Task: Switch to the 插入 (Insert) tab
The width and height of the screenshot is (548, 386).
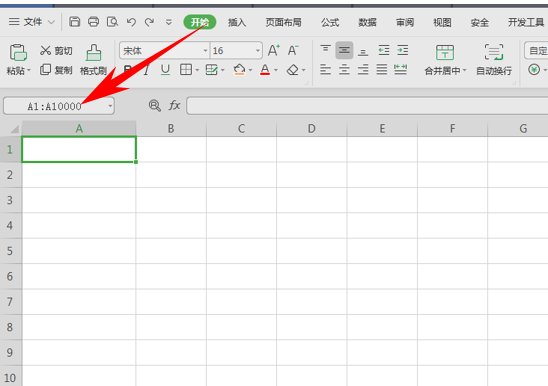Action: [237, 22]
